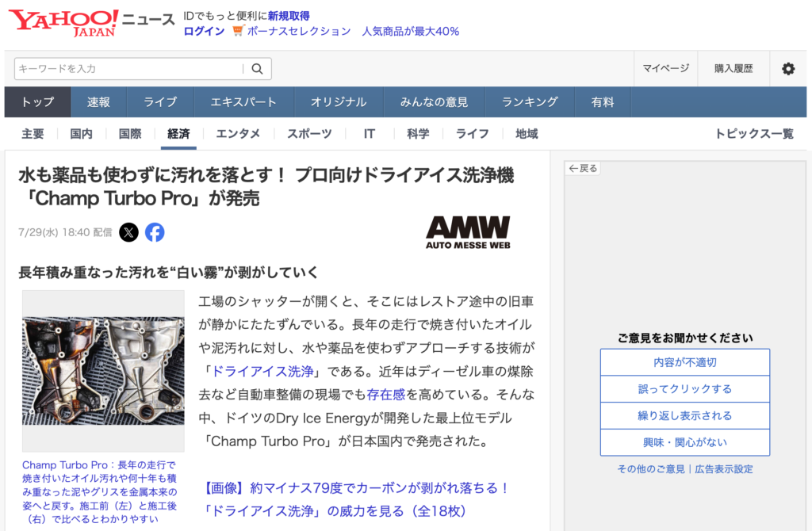Click the search magnifier icon
The image size is (812, 531).
click(x=258, y=69)
